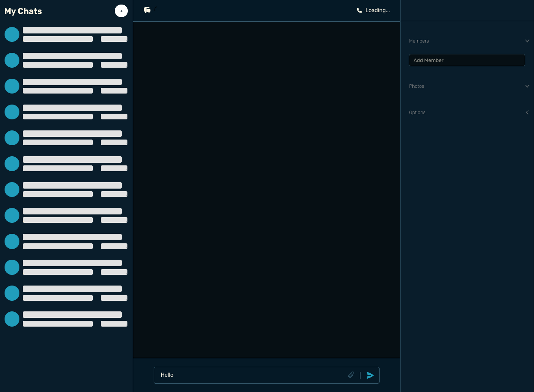Viewport: 534px width, 392px height.
Task: Click the paperclip attachment icon
Action: [x=351, y=375]
